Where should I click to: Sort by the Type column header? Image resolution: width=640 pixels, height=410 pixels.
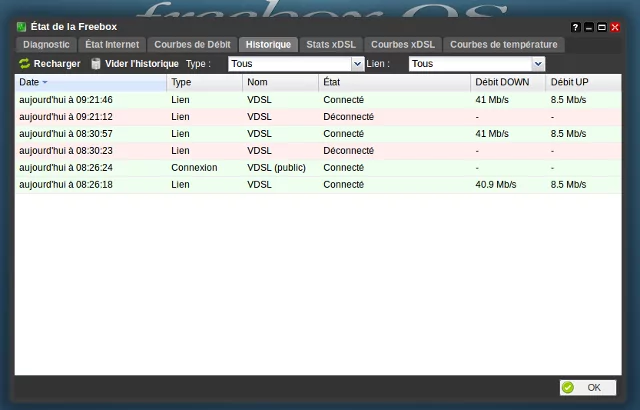point(204,82)
